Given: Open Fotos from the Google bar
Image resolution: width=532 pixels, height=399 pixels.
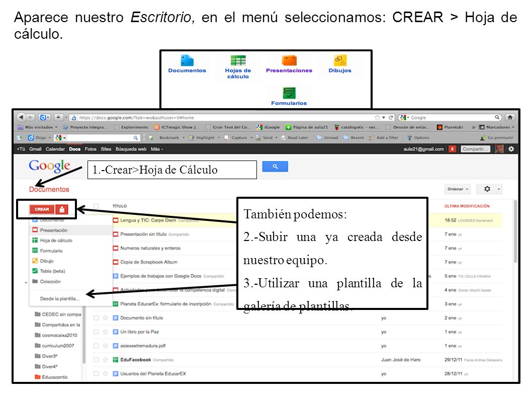Looking at the screenshot, I should 91,149.
